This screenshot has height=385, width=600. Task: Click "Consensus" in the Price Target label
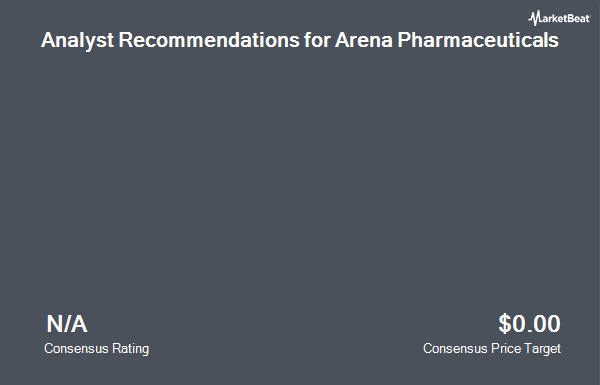click(455, 349)
